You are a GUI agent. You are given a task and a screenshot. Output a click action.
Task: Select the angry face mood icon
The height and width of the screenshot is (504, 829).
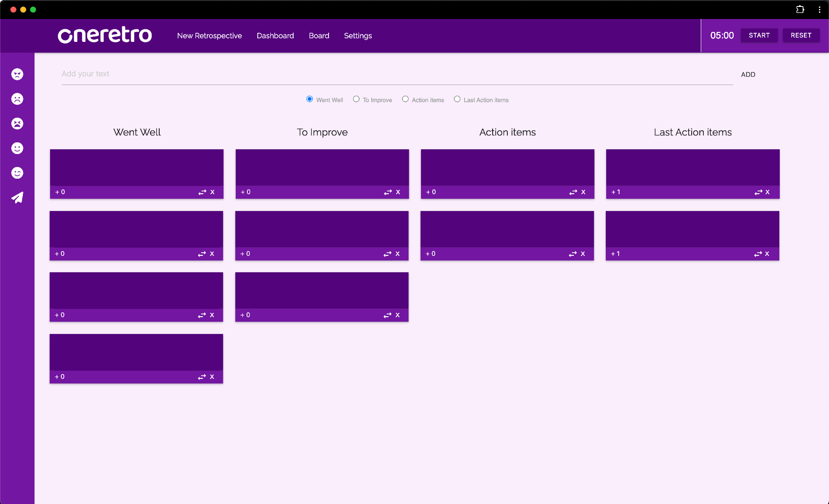17,74
